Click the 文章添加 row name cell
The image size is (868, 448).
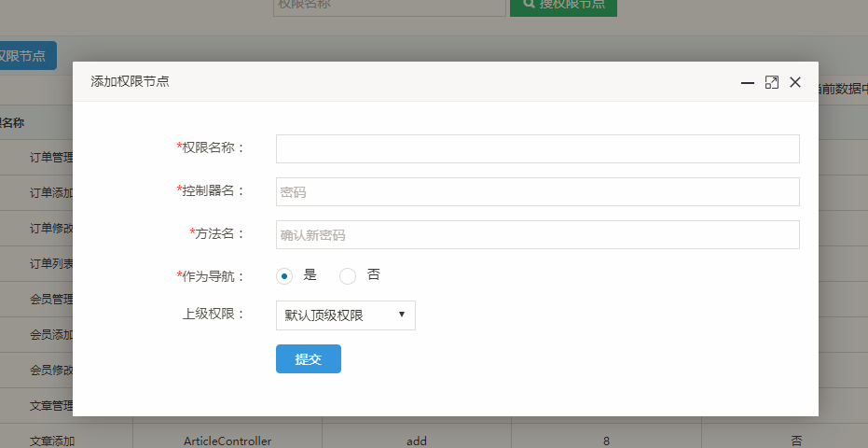click(x=52, y=441)
